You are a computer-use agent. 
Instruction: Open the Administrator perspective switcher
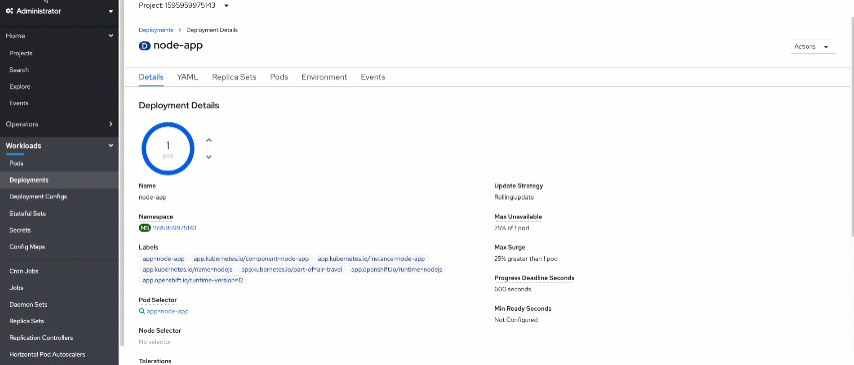pyautogui.click(x=59, y=11)
